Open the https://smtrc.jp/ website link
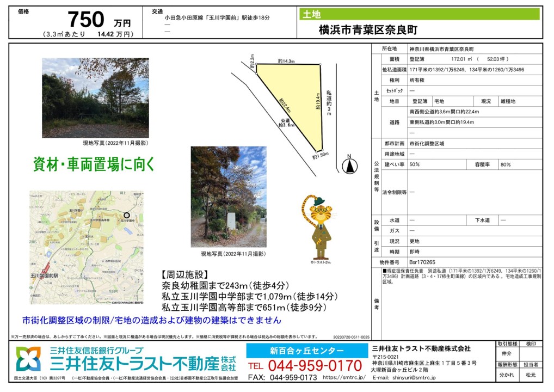The height and width of the screenshot is (392, 554). (x=344, y=377)
